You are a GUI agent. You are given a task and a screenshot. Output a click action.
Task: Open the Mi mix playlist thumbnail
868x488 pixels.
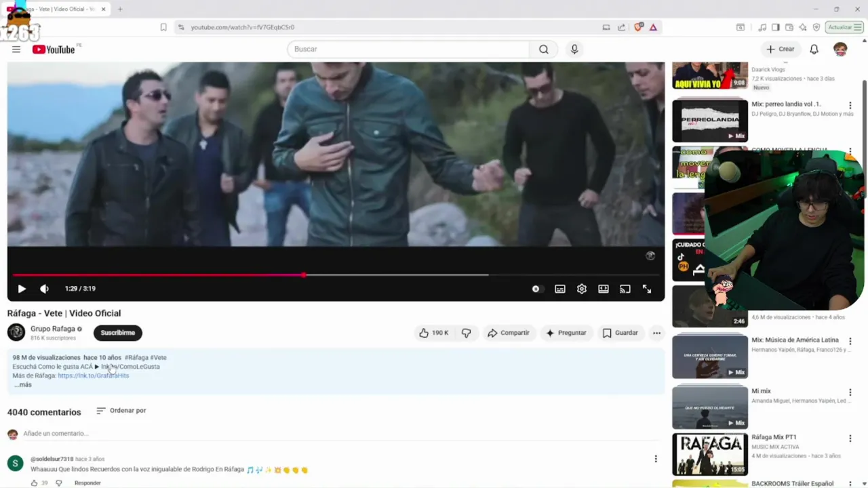tap(710, 407)
